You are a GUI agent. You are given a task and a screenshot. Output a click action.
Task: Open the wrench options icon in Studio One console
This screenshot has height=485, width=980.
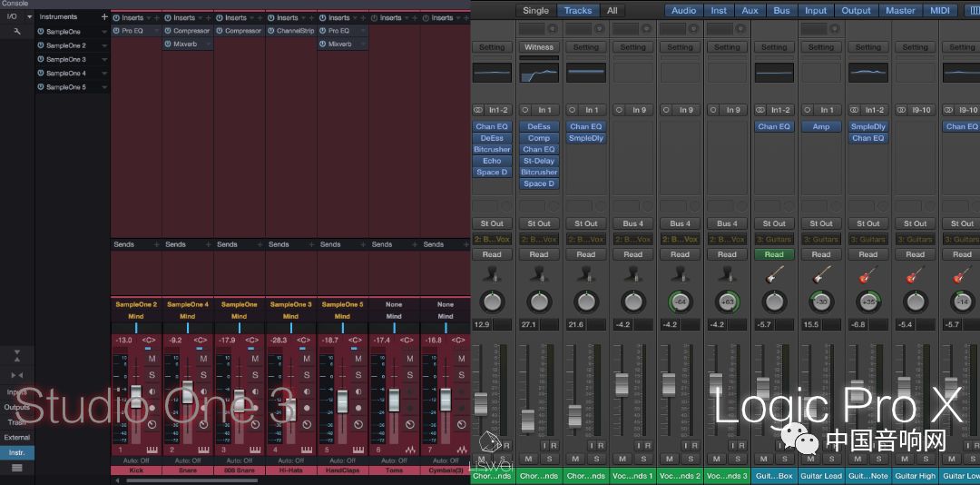pos(17,31)
